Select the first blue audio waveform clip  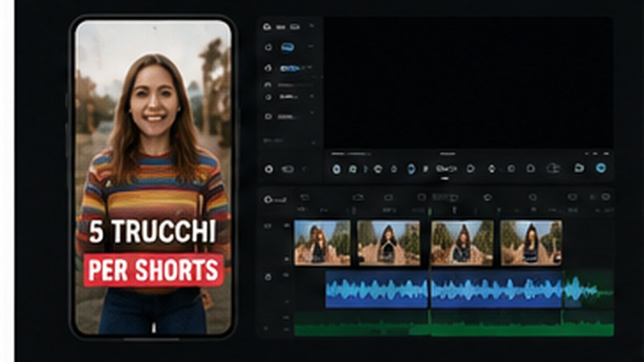coord(377,289)
